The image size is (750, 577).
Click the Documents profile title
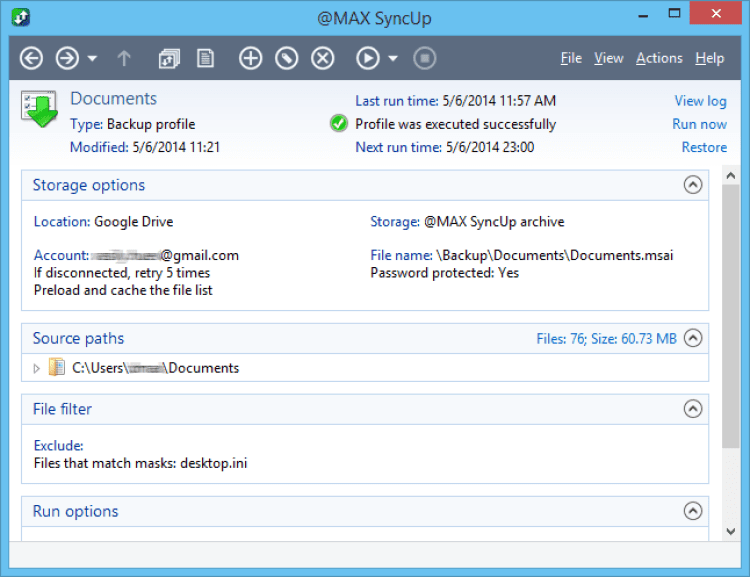coord(113,99)
